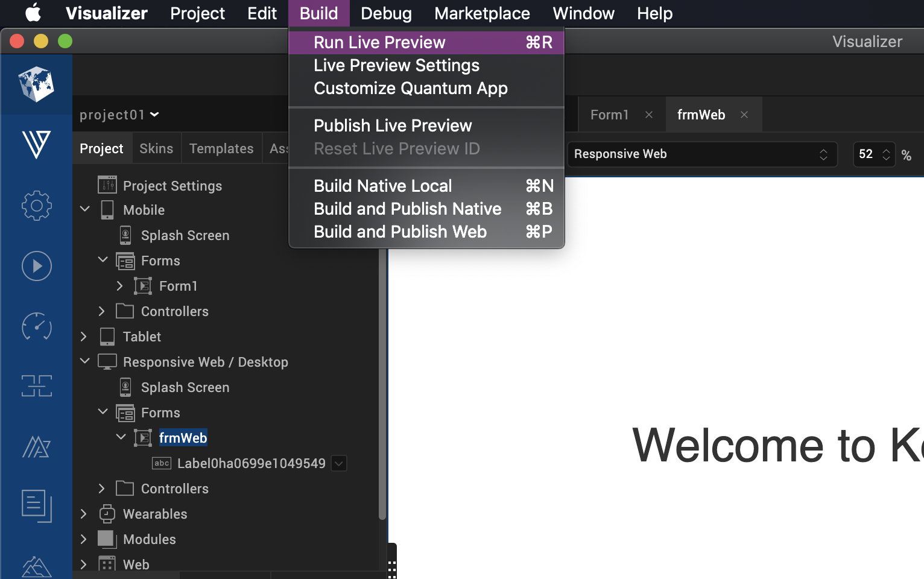924x579 pixels.
Task: Open the text style sidebar icon
Action: [x=36, y=447]
